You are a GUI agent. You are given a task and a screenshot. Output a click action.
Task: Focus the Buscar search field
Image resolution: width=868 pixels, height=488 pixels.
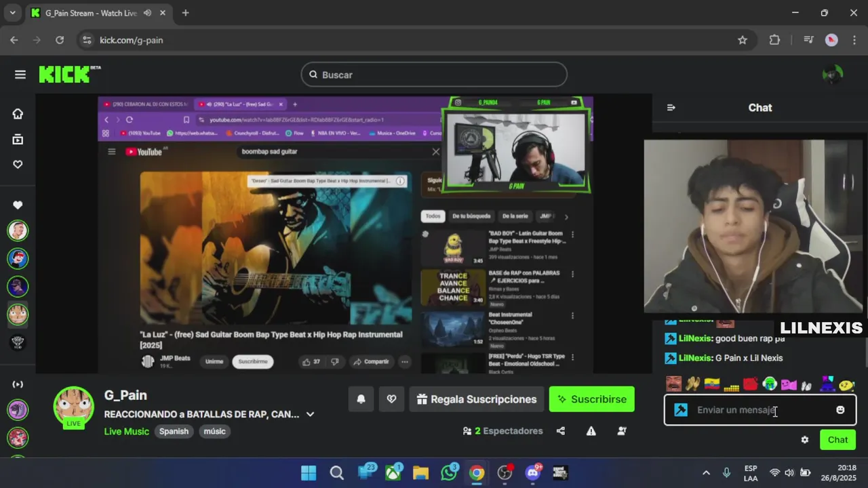(x=434, y=75)
